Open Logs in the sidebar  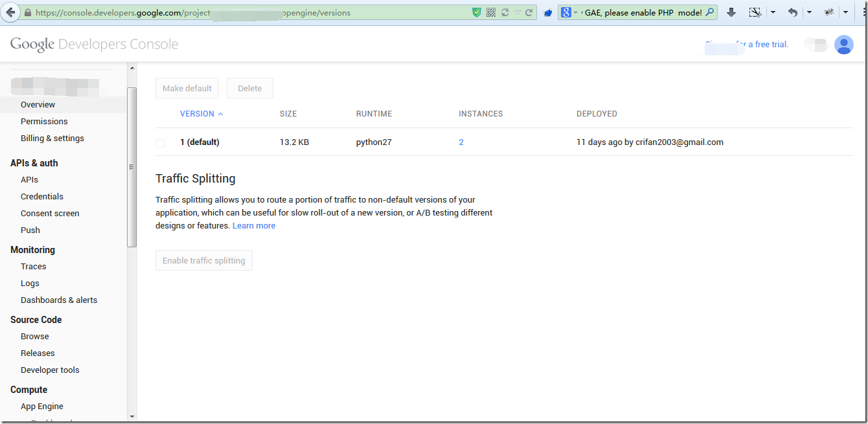[x=30, y=284]
